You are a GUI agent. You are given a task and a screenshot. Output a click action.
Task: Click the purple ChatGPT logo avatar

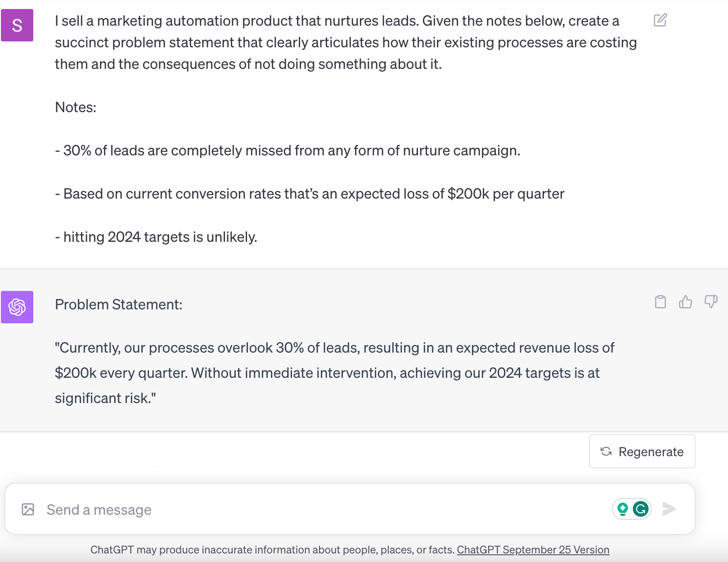[x=17, y=307]
